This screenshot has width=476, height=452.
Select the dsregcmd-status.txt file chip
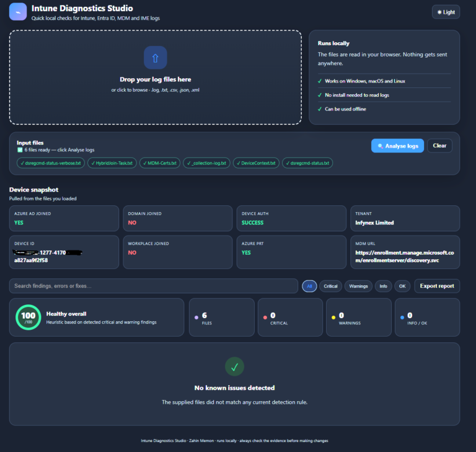click(x=307, y=163)
